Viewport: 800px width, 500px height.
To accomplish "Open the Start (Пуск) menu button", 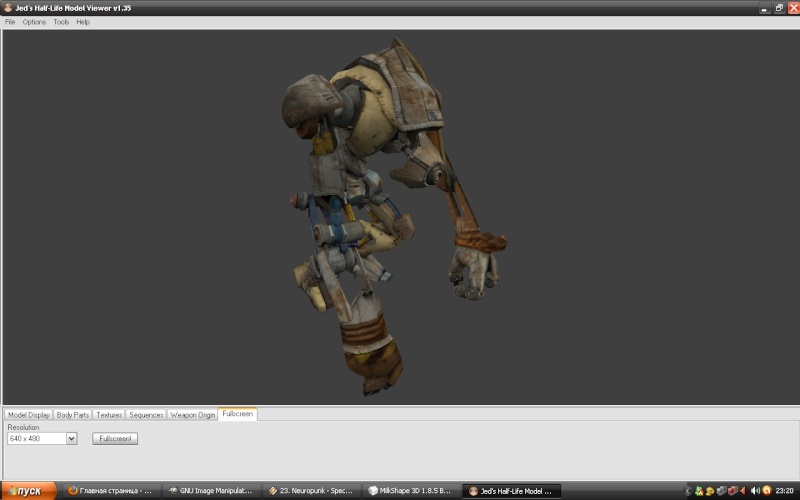I will pyautogui.click(x=29, y=491).
